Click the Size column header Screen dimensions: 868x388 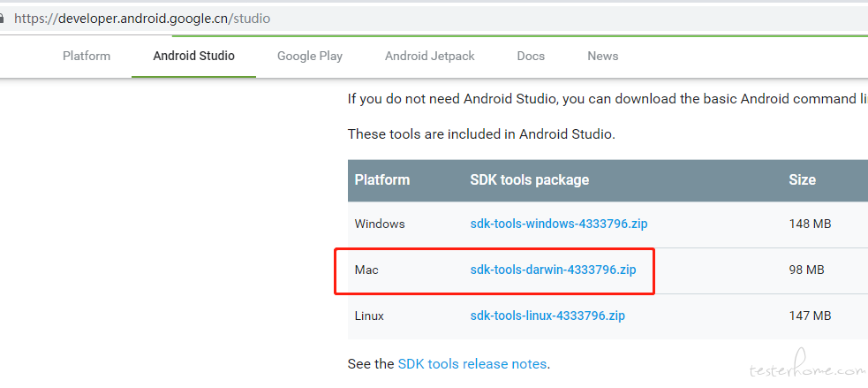[802, 180]
